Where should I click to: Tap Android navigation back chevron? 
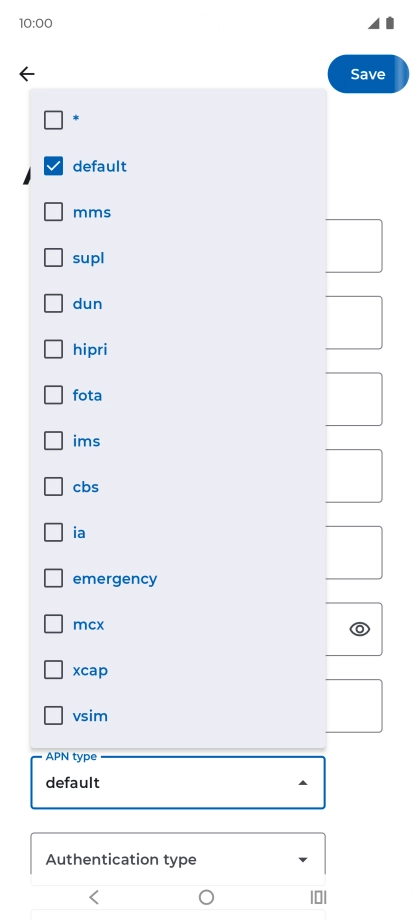point(94,897)
